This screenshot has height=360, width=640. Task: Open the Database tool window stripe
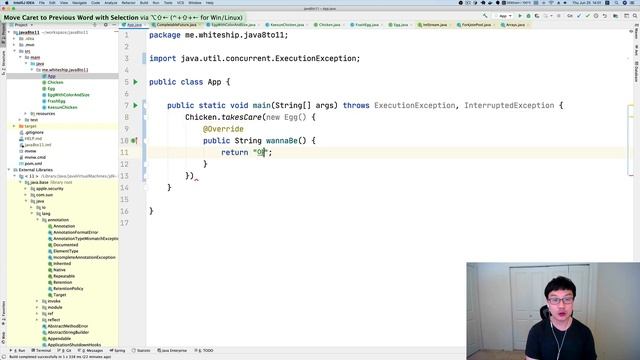(636, 71)
